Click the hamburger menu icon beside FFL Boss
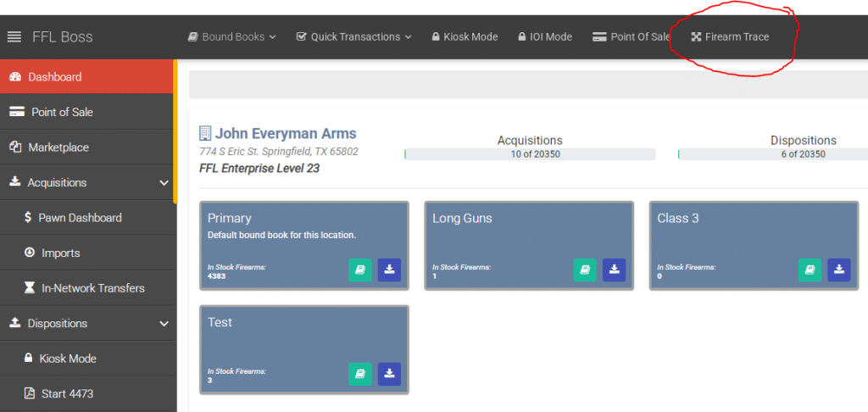868x412 pixels. (14, 37)
